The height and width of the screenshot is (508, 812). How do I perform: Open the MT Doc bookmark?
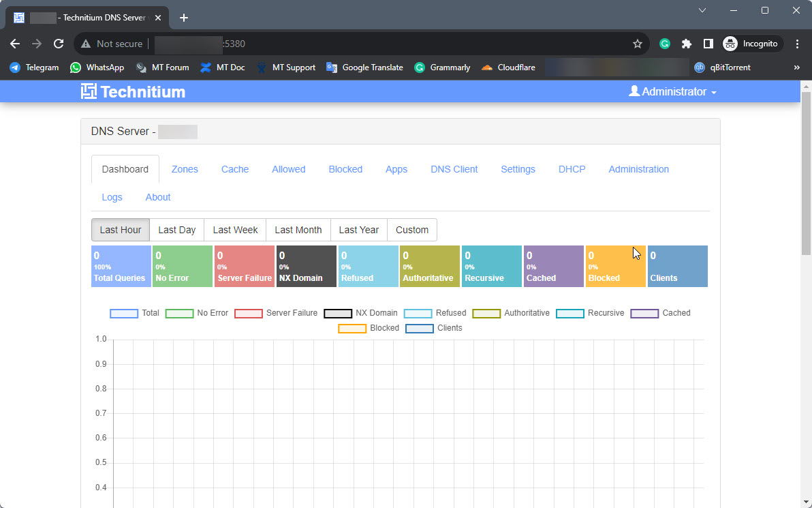pos(223,68)
